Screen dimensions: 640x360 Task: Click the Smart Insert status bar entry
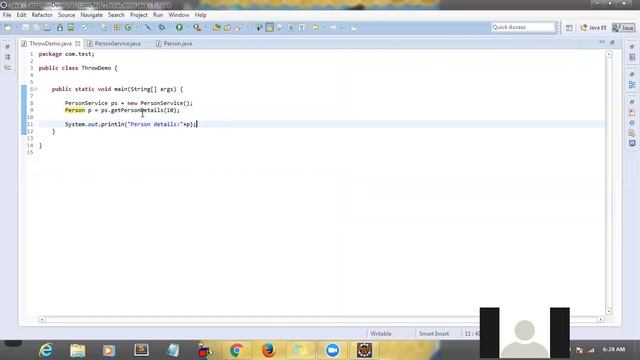pos(433,333)
